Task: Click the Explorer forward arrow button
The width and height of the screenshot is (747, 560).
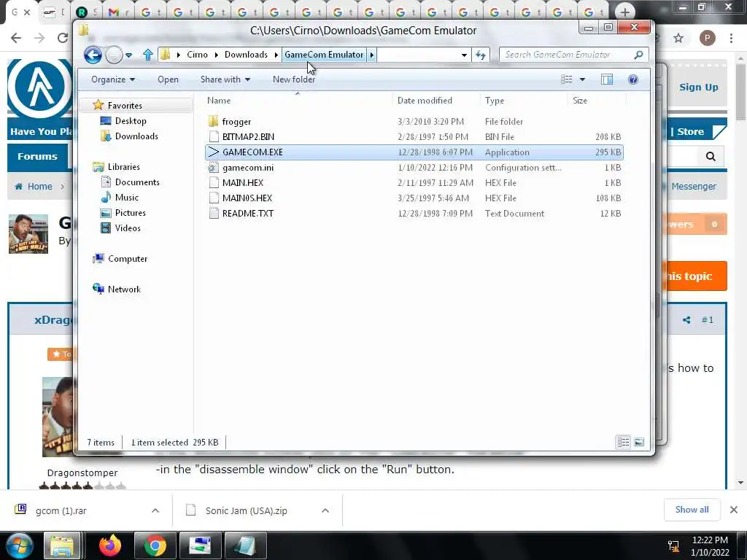Action: click(x=114, y=55)
